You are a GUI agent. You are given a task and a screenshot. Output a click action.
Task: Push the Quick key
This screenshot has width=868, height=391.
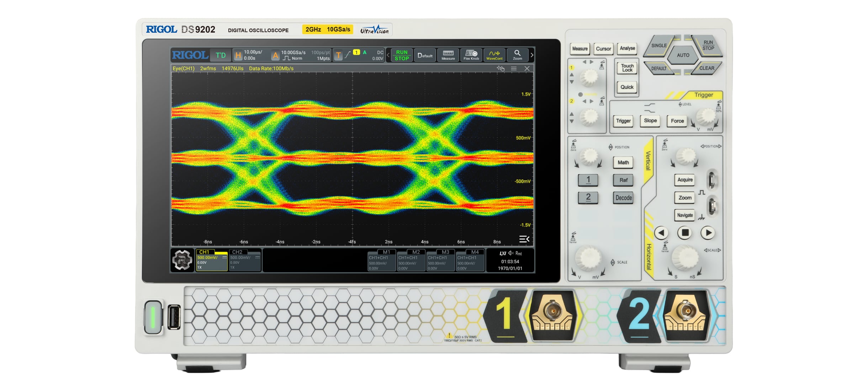coord(627,87)
